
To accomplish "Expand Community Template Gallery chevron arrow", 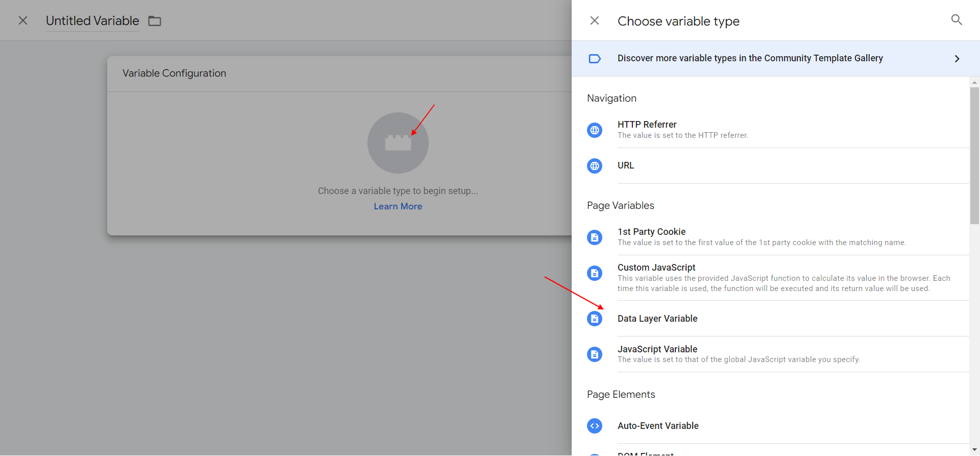I will tap(957, 59).
